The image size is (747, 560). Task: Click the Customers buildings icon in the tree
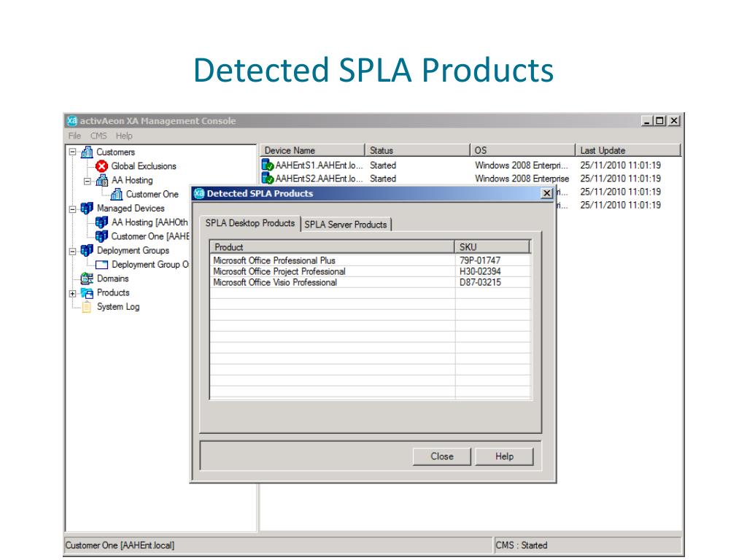point(88,152)
